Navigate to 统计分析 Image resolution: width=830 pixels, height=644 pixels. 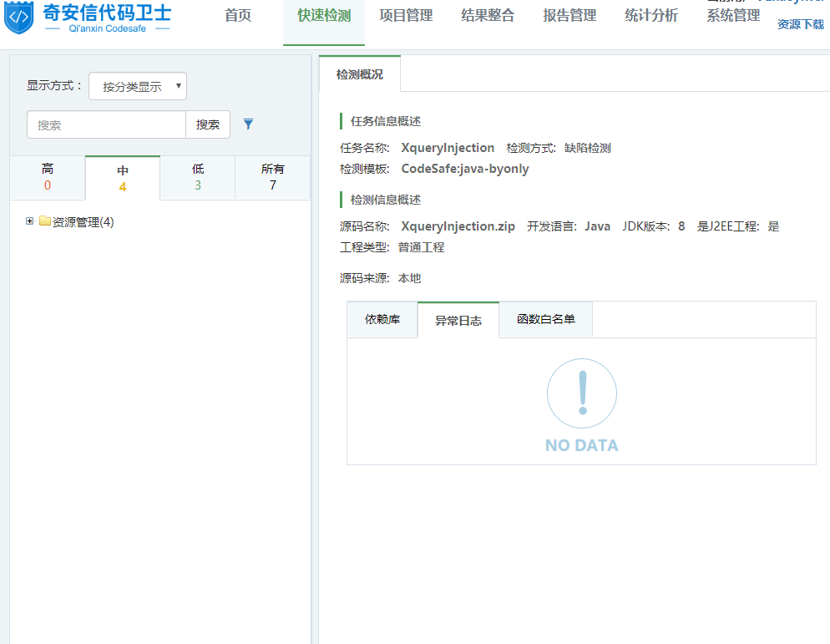pyautogui.click(x=651, y=16)
